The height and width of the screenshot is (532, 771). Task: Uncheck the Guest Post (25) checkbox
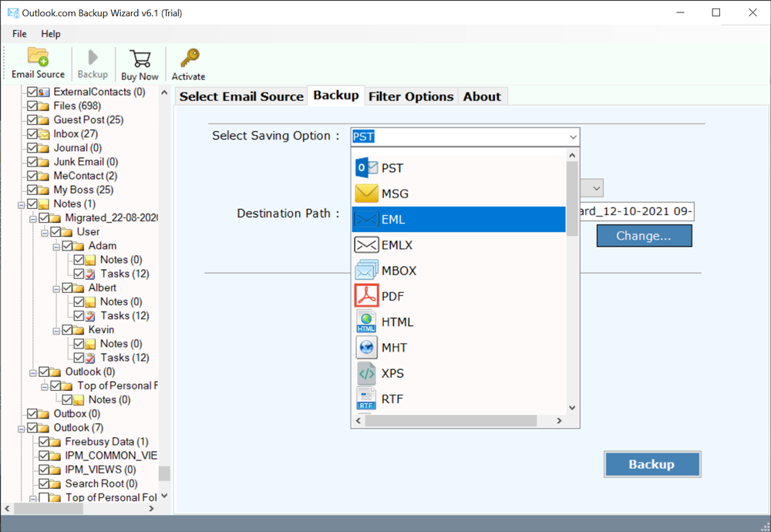tap(32, 120)
